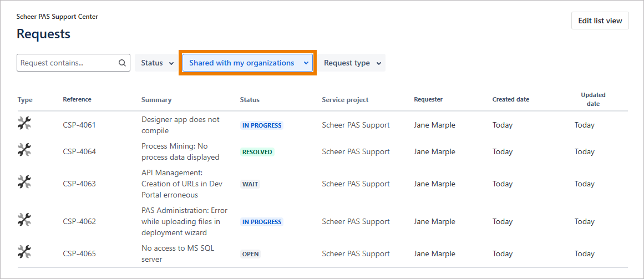Click the RESOLVED status badge

pos(257,152)
